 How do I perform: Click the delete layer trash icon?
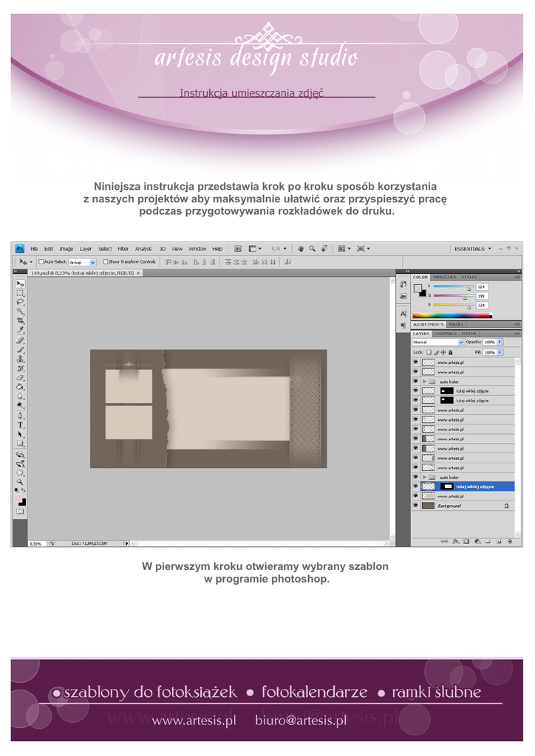[x=510, y=541]
